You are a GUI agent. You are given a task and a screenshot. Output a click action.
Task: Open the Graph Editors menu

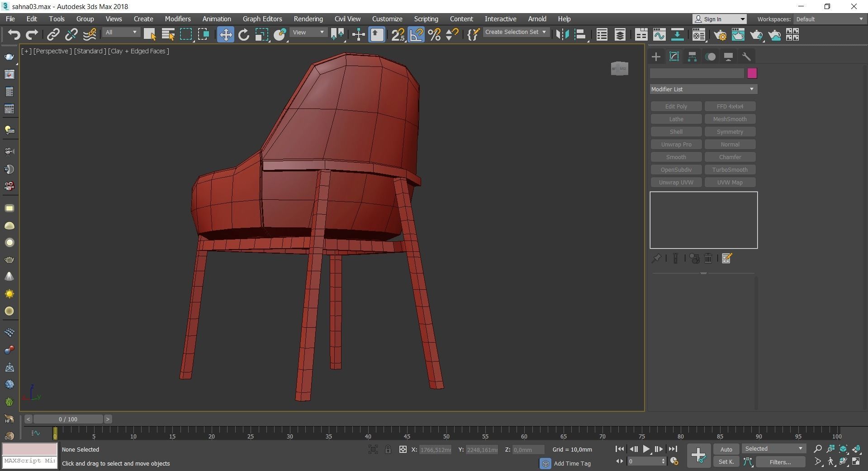(x=262, y=19)
